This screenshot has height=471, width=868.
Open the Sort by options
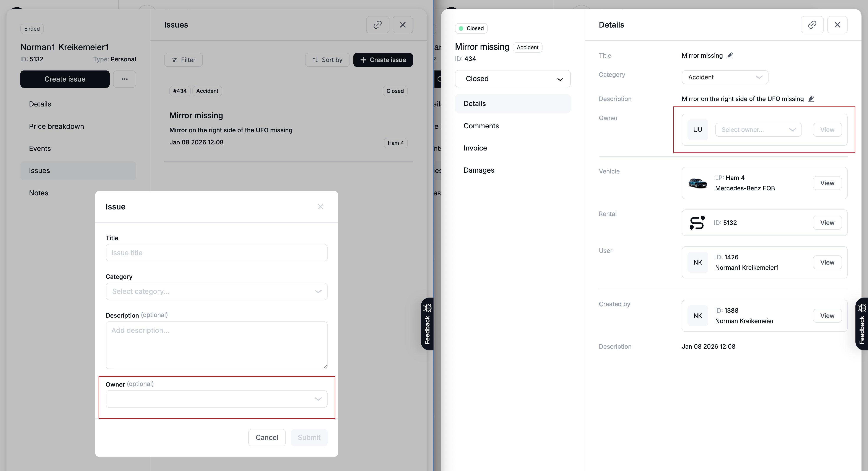tap(327, 60)
